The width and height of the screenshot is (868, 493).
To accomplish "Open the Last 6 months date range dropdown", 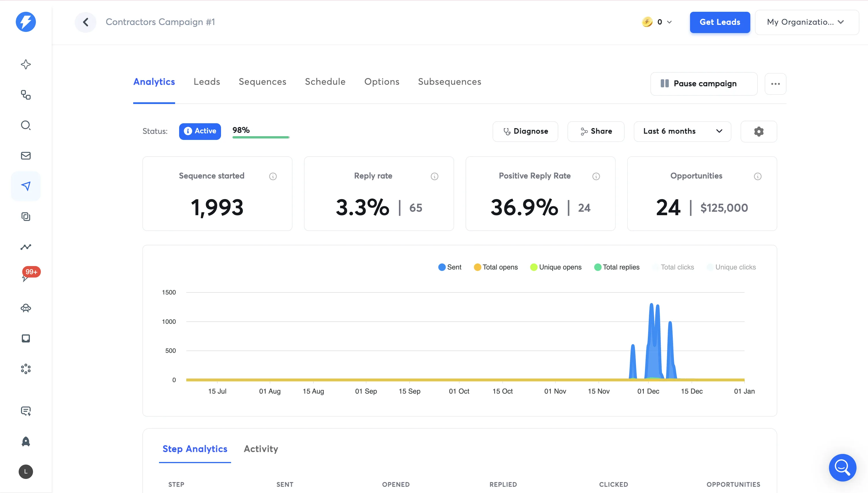I will (x=682, y=131).
